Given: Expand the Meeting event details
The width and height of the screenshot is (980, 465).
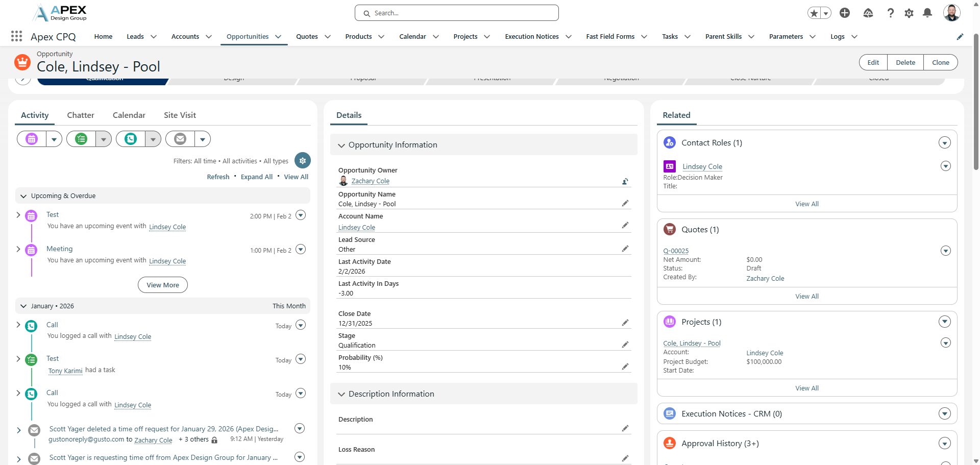Looking at the screenshot, I should (x=18, y=249).
